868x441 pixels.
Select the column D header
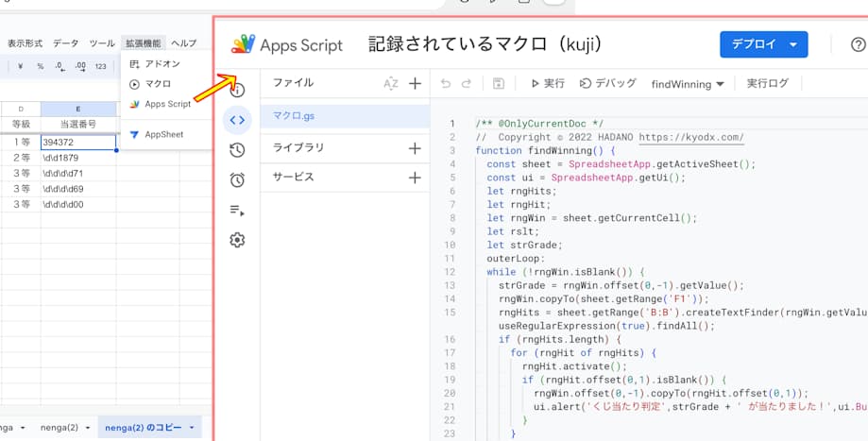coord(21,109)
